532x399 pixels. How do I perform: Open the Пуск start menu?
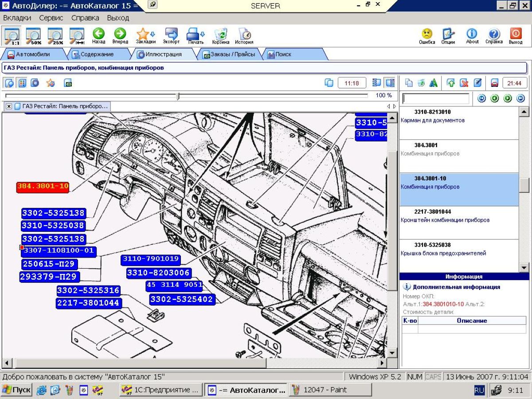[16, 390]
